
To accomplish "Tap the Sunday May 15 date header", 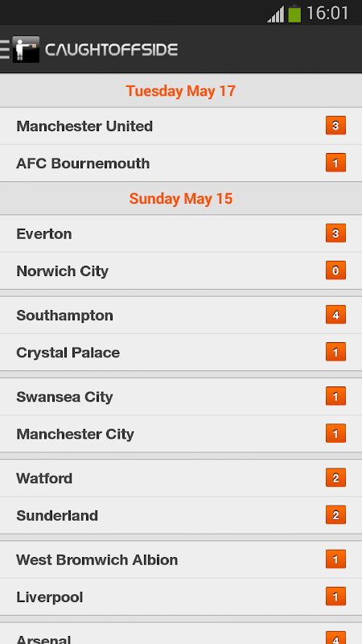I will [181, 199].
